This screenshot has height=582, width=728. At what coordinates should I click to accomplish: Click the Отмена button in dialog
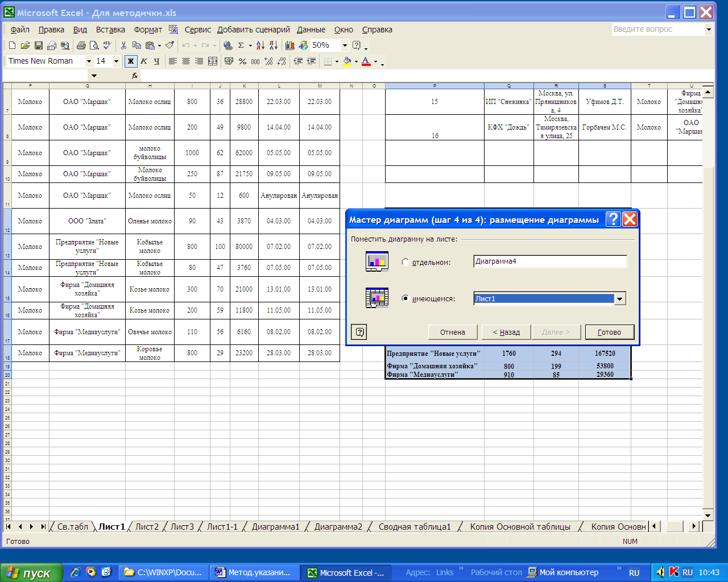coord(453,332)
